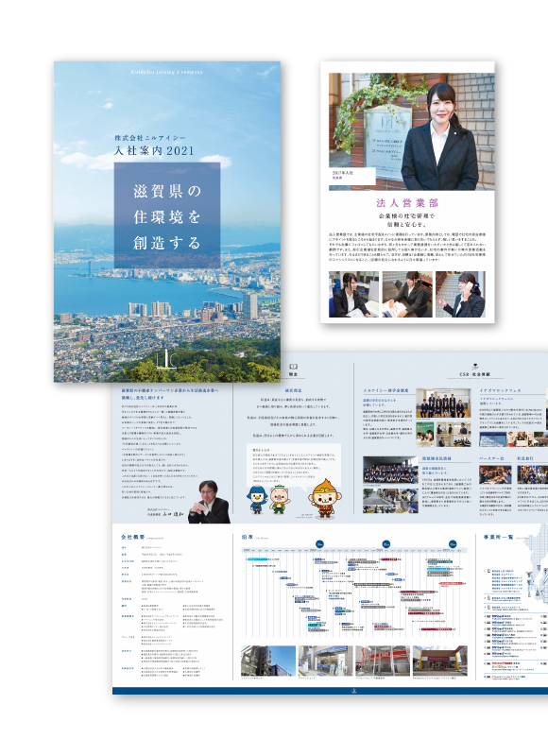Click the 沿革 heading
This screenshot has width=548, height=756.
click(248, 537)
